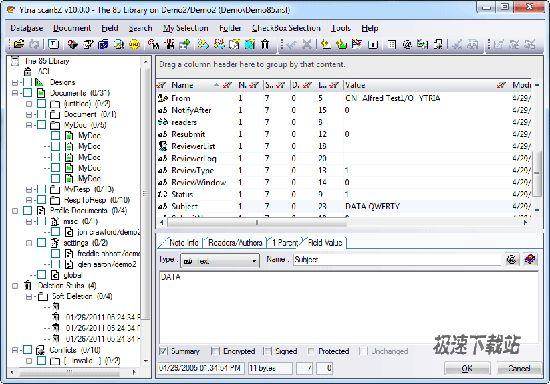This screenshot has height=384, width=550.
Task: Toggle the Signed checkbox
Action: [x=268, y=351]
